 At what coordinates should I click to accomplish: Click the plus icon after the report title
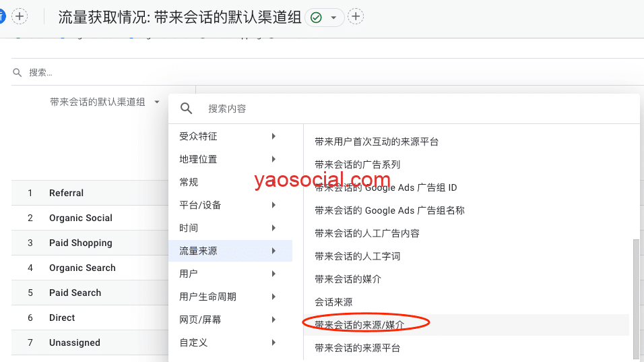click(356, 17)
